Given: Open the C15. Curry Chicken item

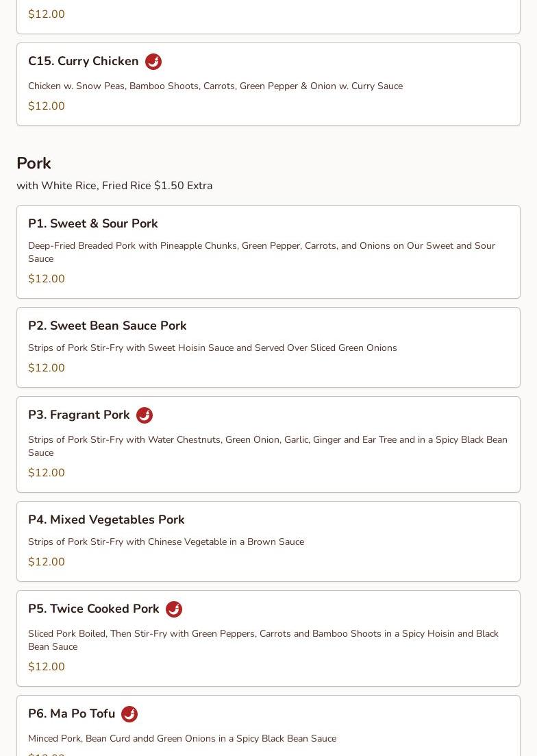Looking at the screenshot, I should [x=84, y=61].
